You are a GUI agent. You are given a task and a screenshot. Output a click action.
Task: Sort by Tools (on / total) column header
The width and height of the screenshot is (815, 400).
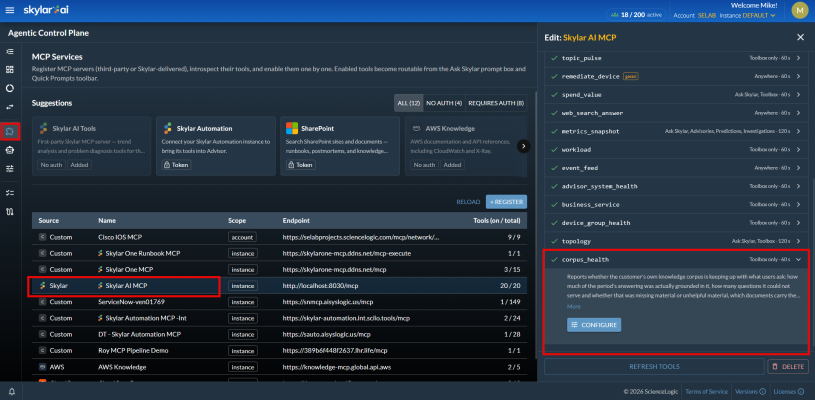(496, 220)
